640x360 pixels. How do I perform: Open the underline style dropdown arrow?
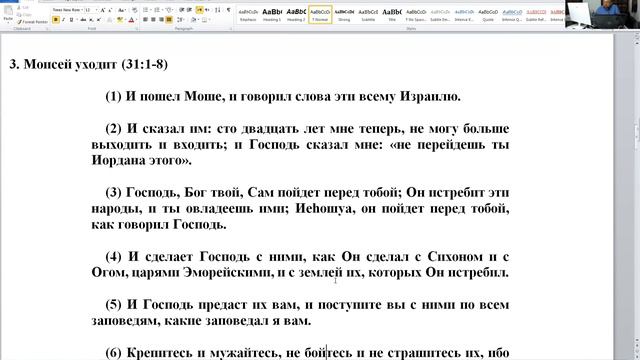(77, 19)
